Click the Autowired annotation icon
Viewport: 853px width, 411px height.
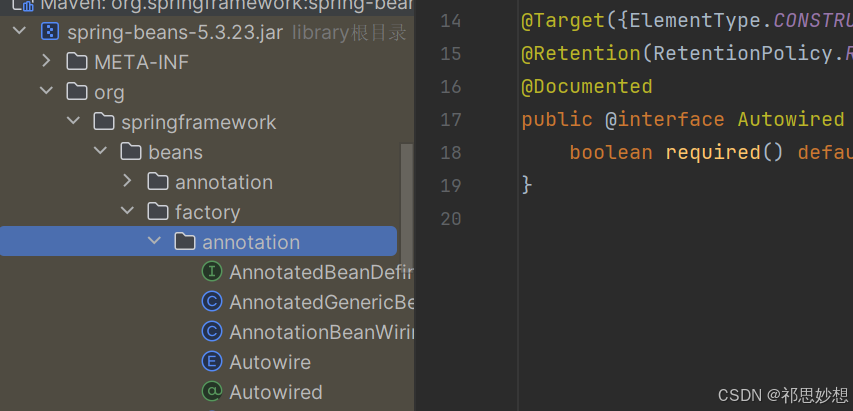(212, 391)
